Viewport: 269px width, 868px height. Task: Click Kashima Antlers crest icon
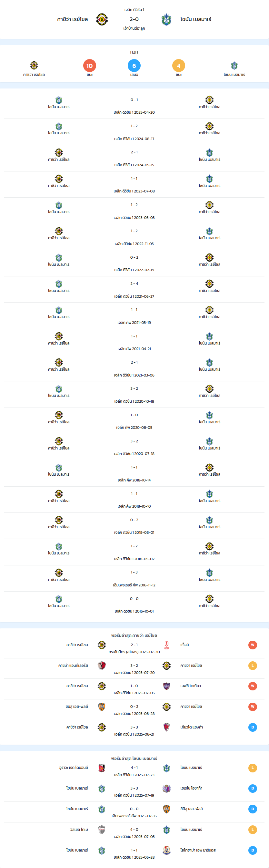tap(102, 666)
